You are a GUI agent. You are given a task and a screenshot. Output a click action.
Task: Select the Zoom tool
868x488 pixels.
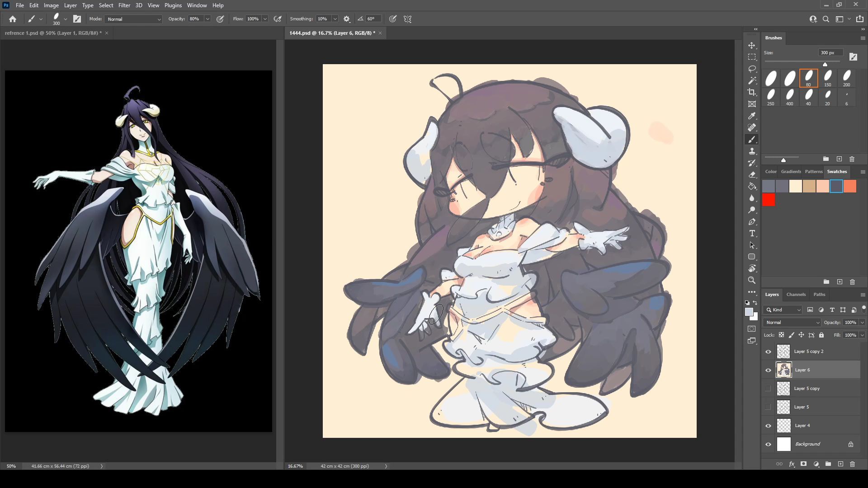(x=752, y=281)
